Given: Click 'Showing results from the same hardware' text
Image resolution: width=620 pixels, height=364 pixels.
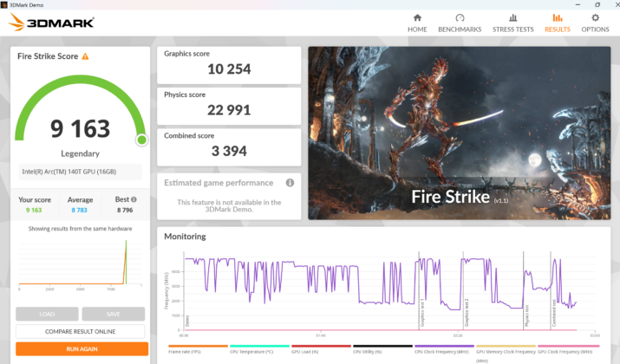Looking at the screenshot, I should [x=81, y=229].
